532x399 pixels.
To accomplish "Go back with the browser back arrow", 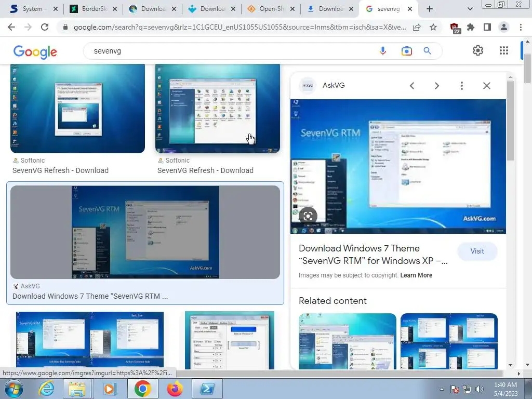I will point(11,27).
